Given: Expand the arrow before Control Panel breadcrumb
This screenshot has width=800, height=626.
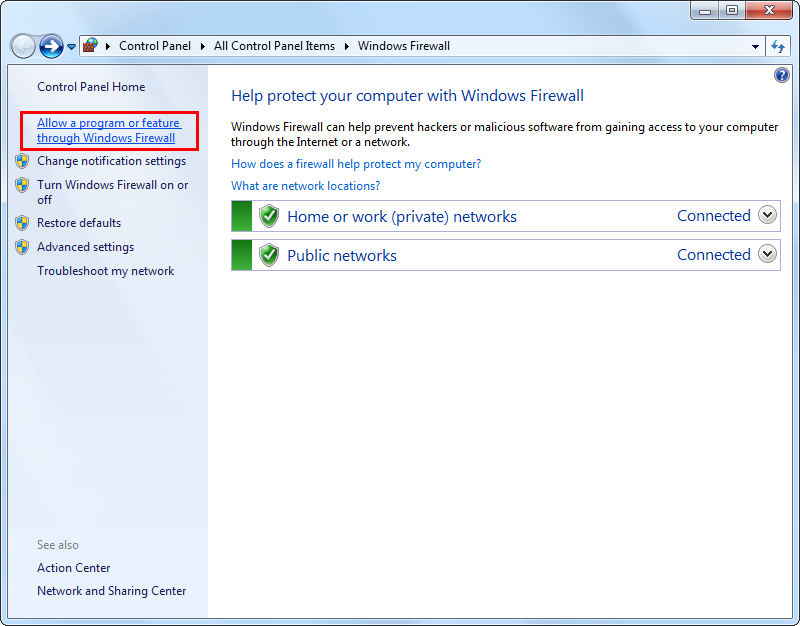Looking at the screenshot, I should click(x=108, y=46).
